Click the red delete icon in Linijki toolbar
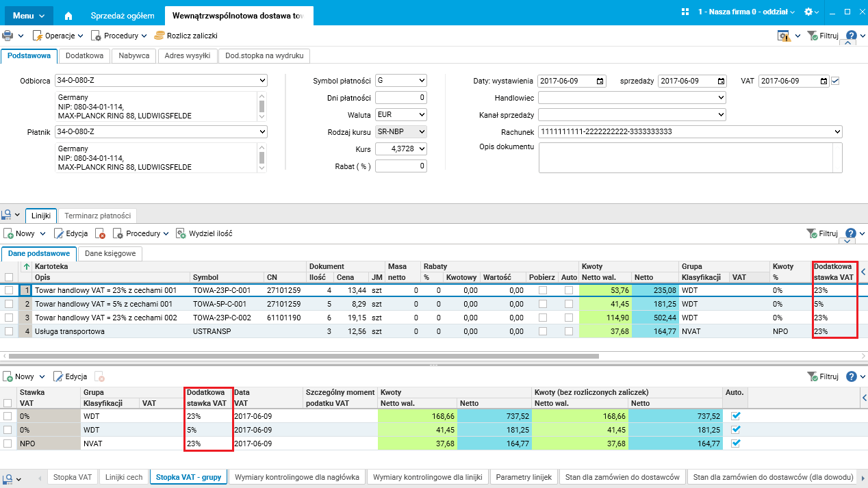 click(101, 233)
